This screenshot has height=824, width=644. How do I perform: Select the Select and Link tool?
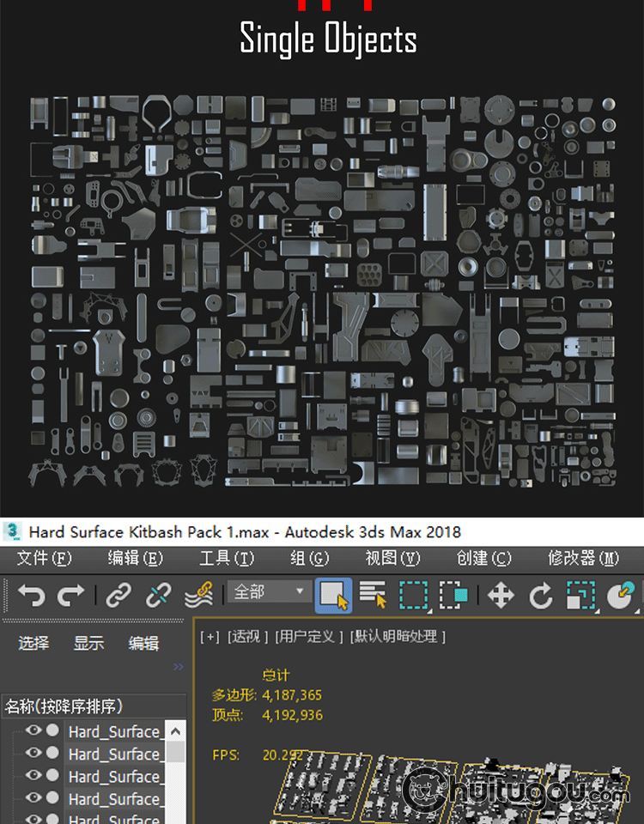118,596
